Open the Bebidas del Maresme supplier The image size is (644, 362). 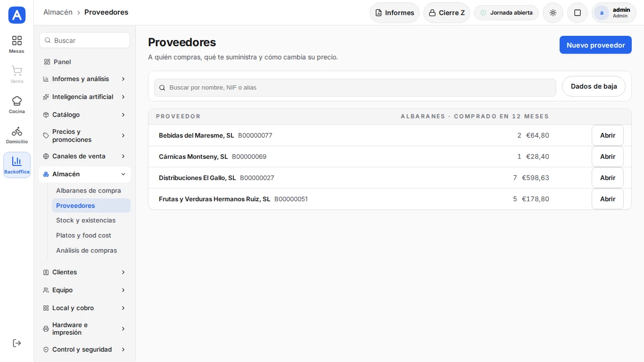[607, 135]
